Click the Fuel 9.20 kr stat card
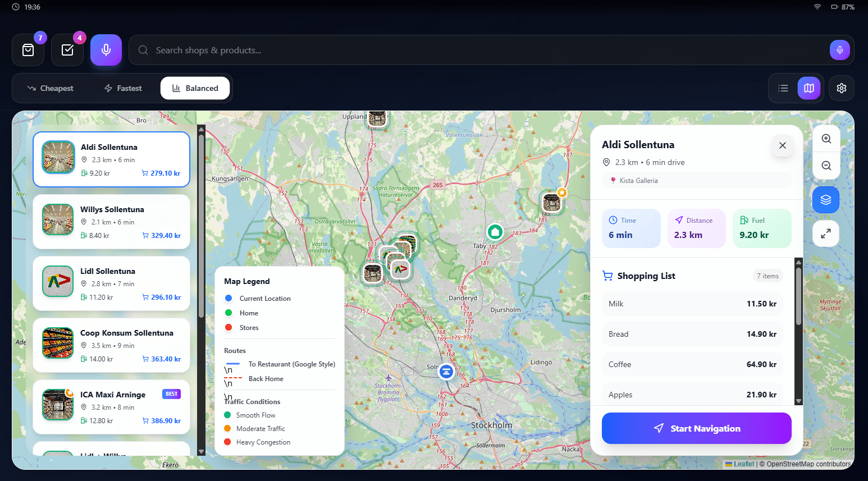Viewport: 868px width, 481px height. pos(762,228)
